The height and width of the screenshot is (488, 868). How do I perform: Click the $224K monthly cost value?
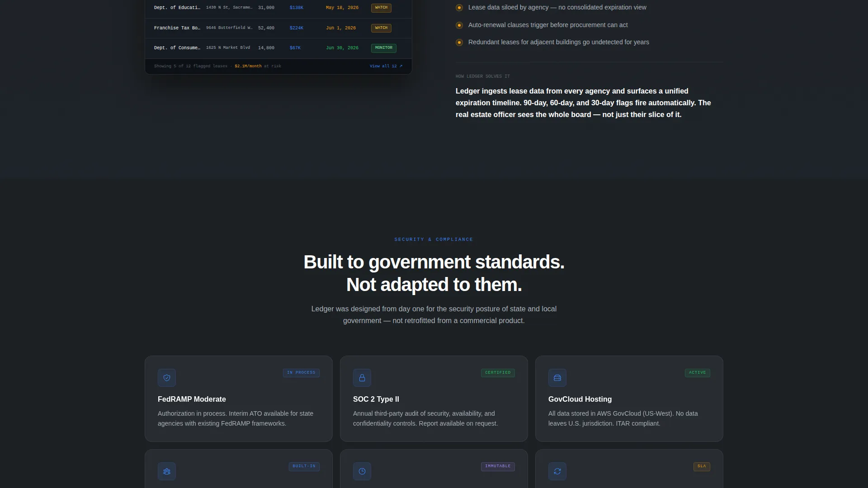click(297, 28)
